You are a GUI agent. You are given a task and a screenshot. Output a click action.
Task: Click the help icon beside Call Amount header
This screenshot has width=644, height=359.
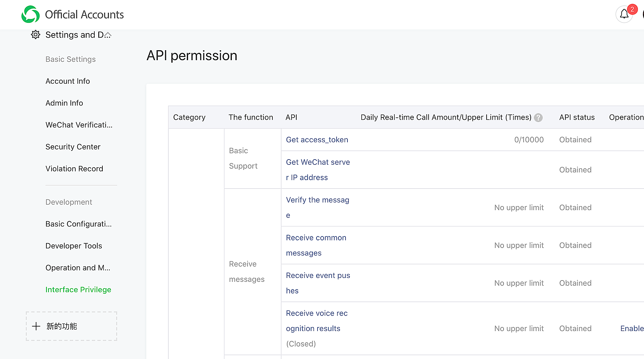538,118
